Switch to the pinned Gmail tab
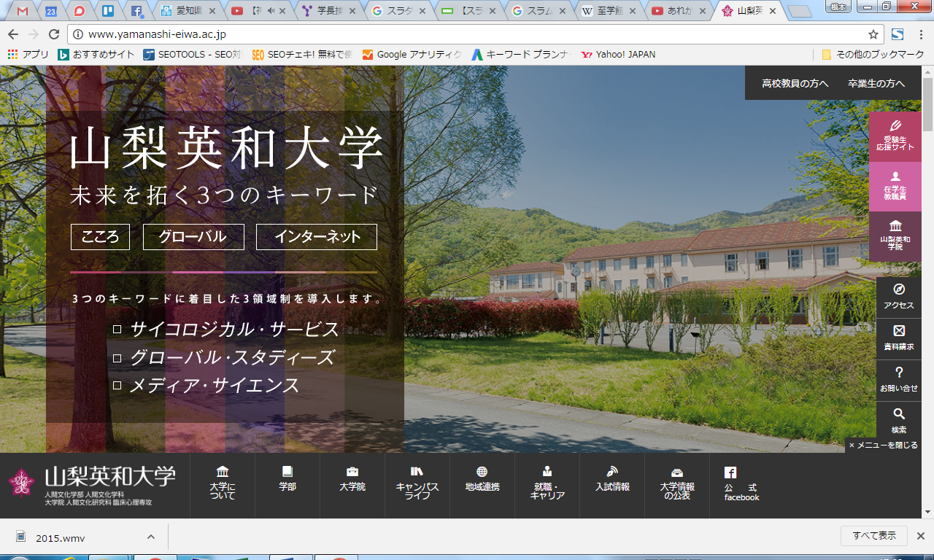934x560 pixels. coord(22,11)
